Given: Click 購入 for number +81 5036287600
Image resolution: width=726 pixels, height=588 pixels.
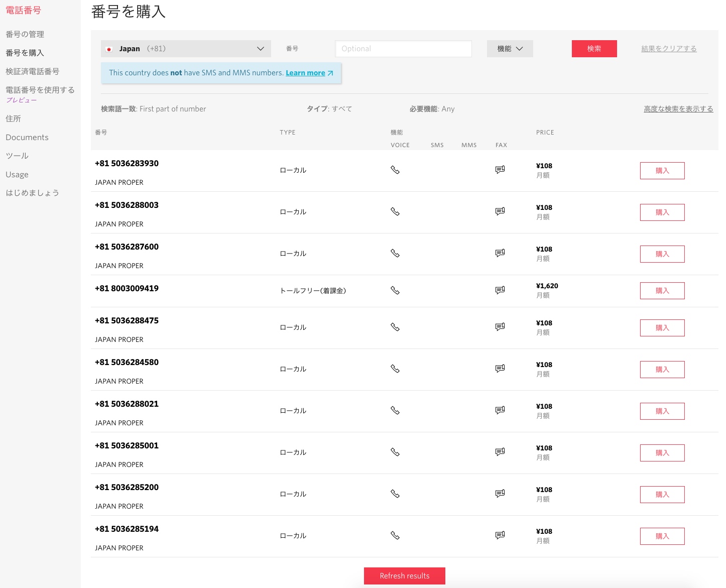Looking at the screenshot, I should click(x=662, y=254).
